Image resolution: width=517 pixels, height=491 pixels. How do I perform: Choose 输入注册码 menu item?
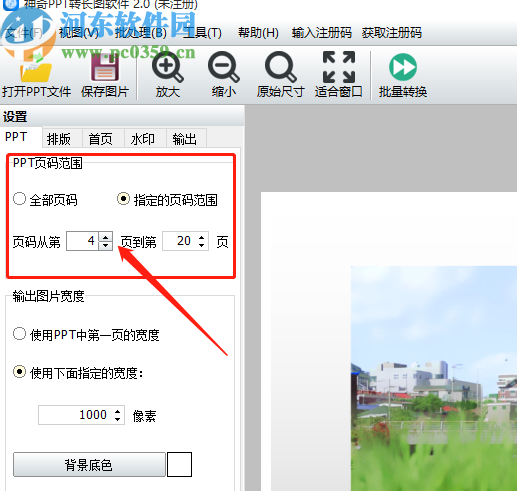click(322, 33)
